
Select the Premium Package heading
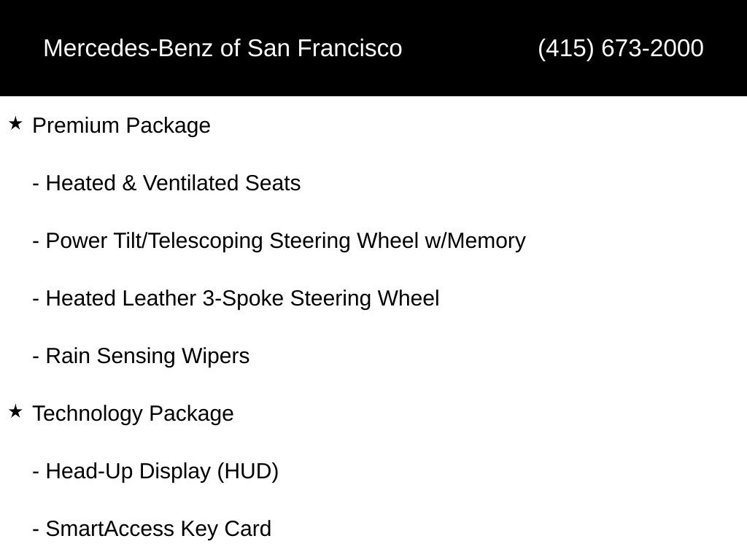click(122, 125)
